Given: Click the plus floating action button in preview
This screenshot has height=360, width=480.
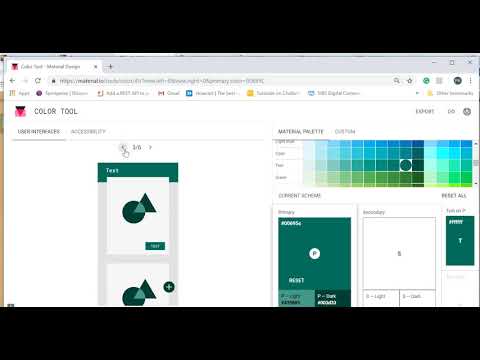Looking at the screenshot, I should [x=169, y=287].
